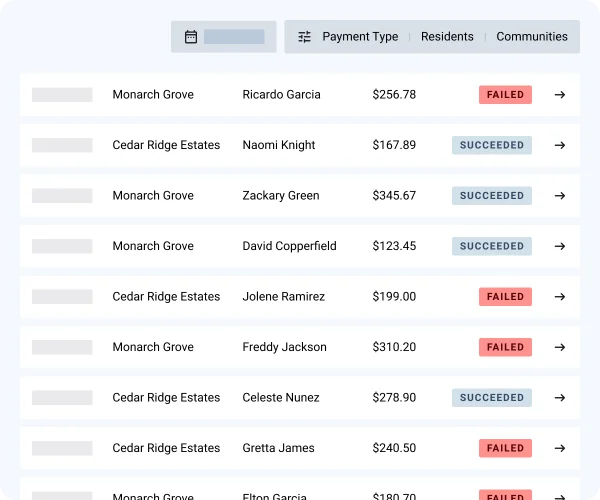The image size is (600, 500).
Task: Open Celeste Nunez payment arrow
Action: [x=560, y=398]
